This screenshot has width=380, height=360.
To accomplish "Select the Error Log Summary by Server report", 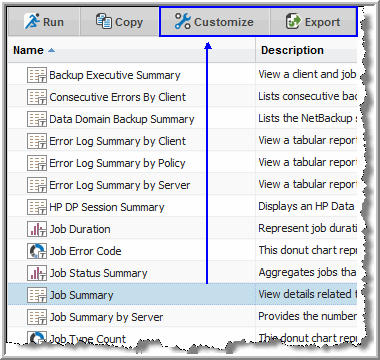I will pos(120,185).
